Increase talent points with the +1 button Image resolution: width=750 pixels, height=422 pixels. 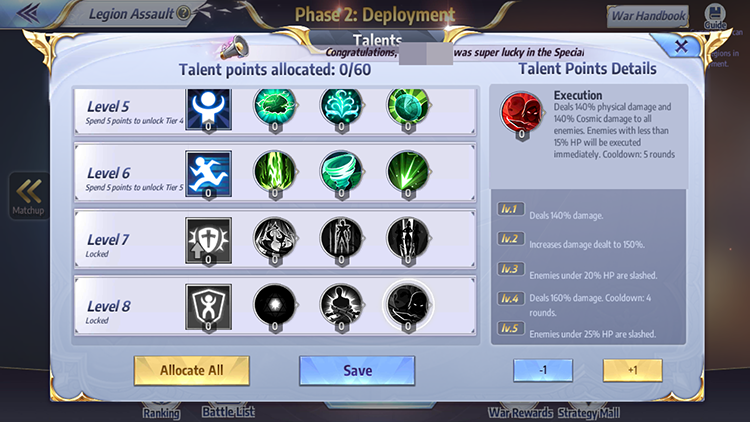pyautogui.click(x=632, y=370)
